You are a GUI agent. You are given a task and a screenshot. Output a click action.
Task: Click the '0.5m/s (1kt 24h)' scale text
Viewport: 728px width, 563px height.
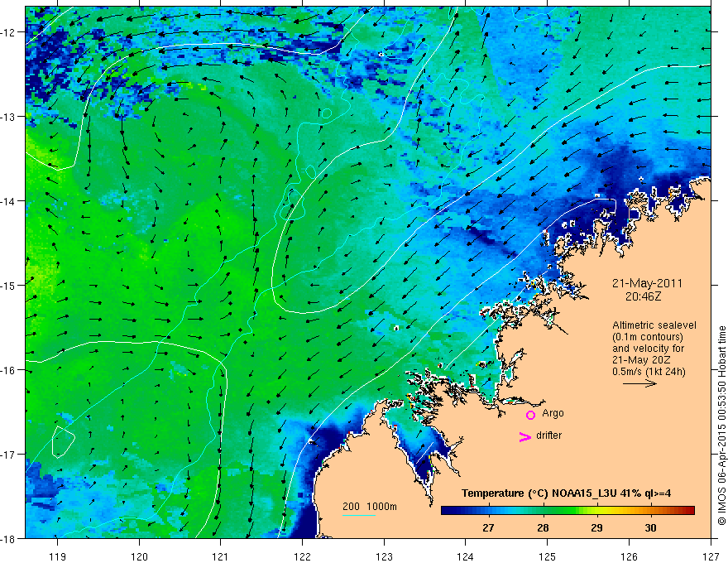[x=649, y=371]
